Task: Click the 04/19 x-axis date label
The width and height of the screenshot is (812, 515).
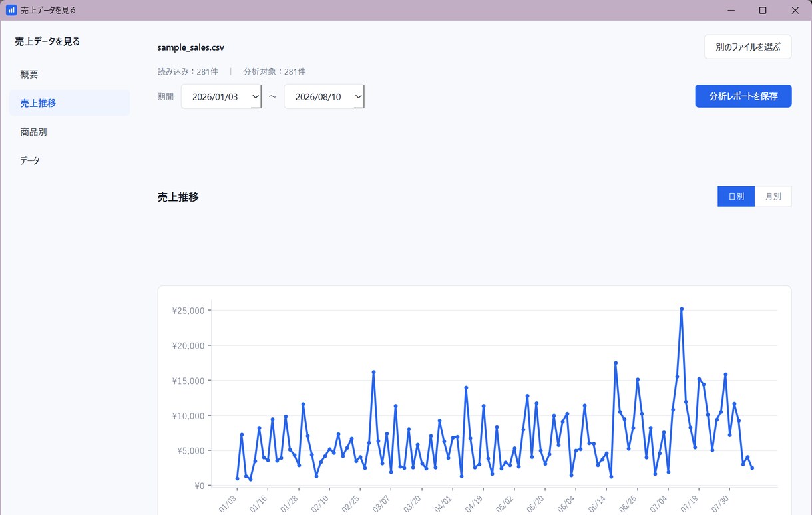Action: tap(474, 504)
